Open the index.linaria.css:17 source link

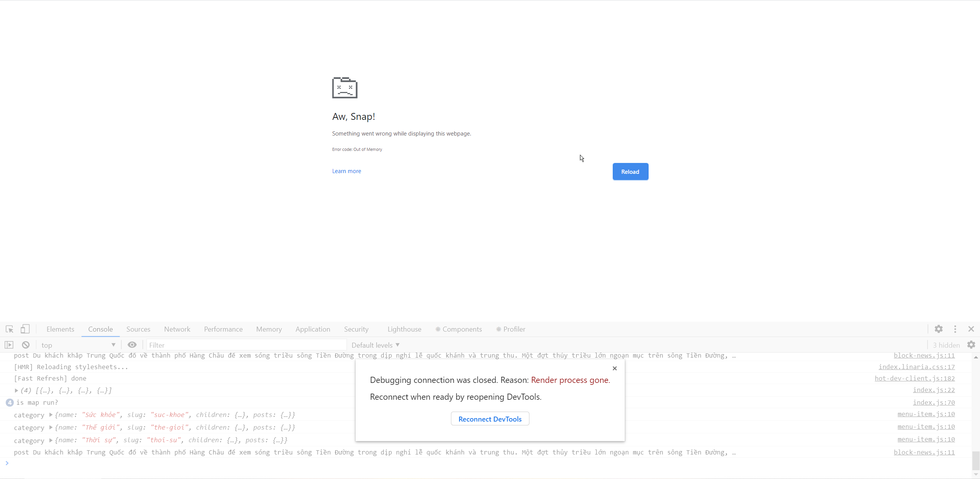(916, 367)
